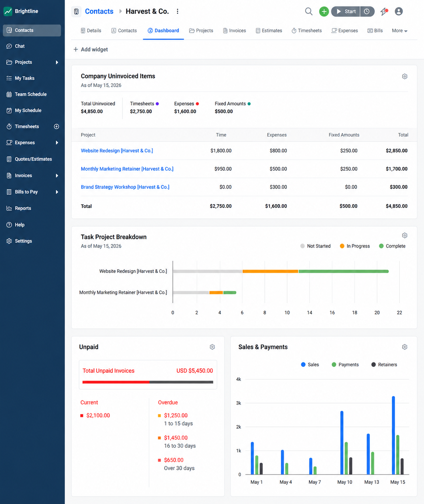Switch to the Estimates tab
This screenshot has height=504, width=424.
(x=269, y=31)
